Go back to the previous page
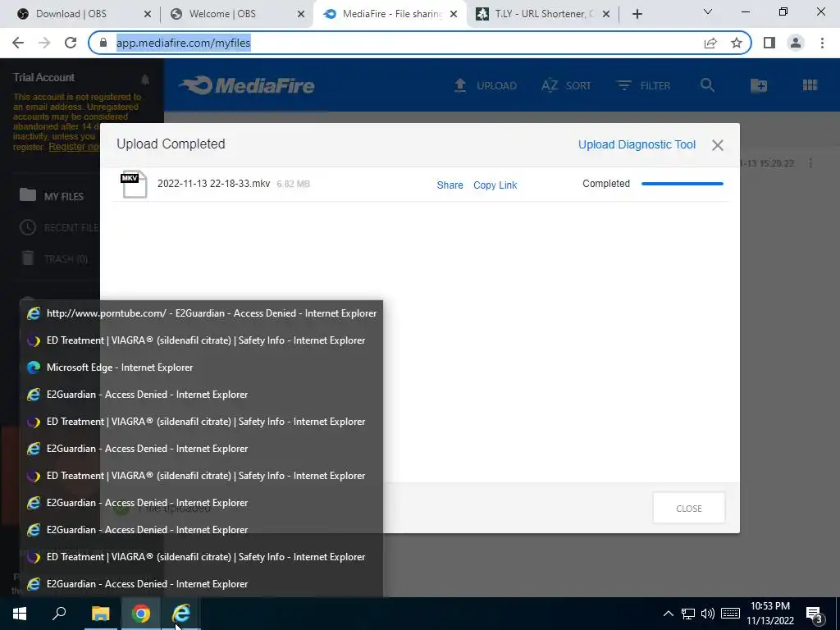The image size is (840, 630). coord(18,43)
